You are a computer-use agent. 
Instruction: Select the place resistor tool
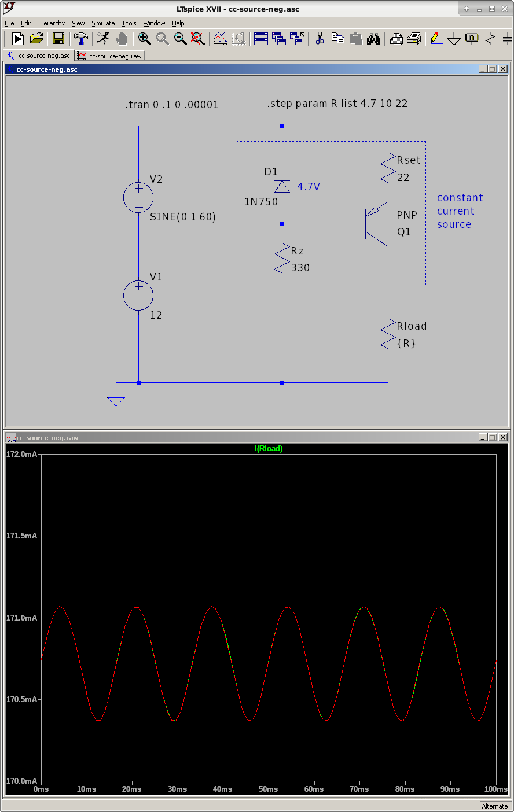[x=490, y=39]
